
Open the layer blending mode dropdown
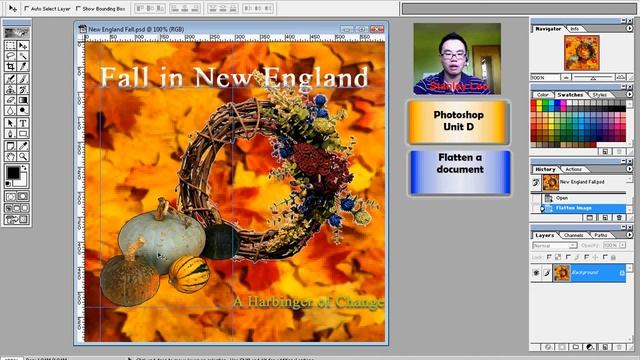(x=554, y=245)
